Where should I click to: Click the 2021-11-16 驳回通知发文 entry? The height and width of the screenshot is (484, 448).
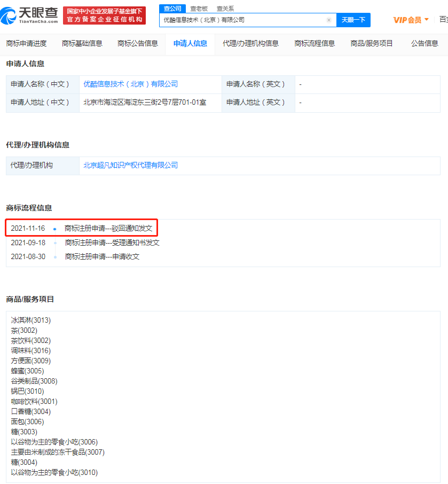click(x=82, y=229)
